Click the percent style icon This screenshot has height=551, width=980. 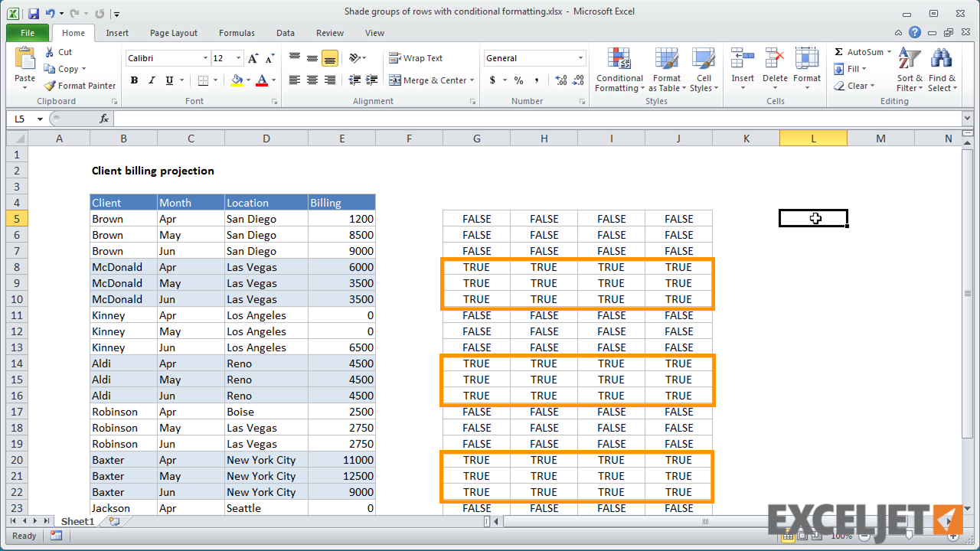[518, 80]
